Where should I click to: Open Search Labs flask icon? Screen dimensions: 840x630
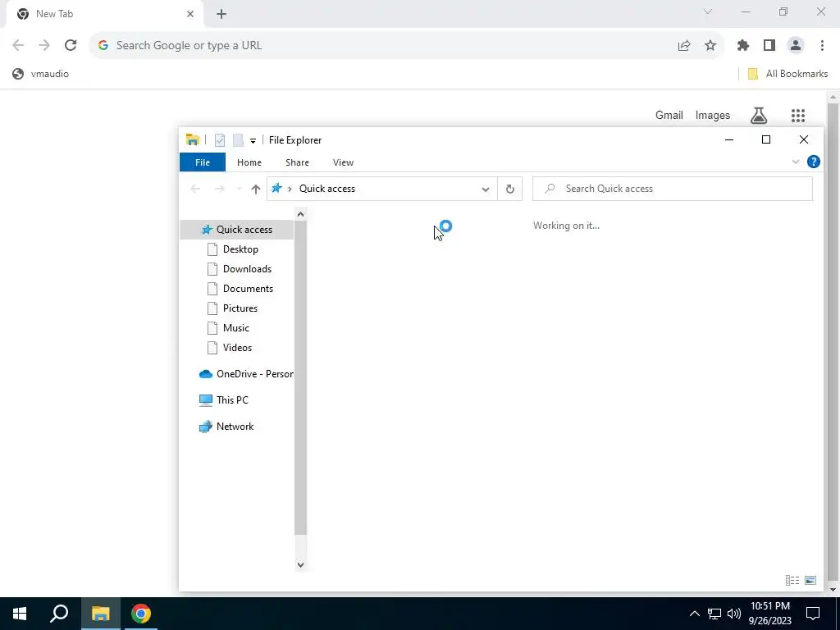point(759,115)
